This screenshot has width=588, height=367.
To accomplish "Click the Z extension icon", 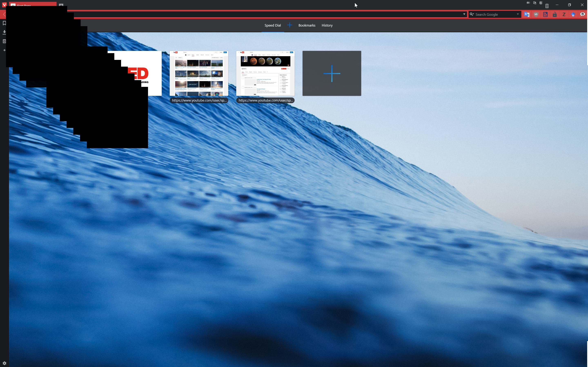I will 564,14.
